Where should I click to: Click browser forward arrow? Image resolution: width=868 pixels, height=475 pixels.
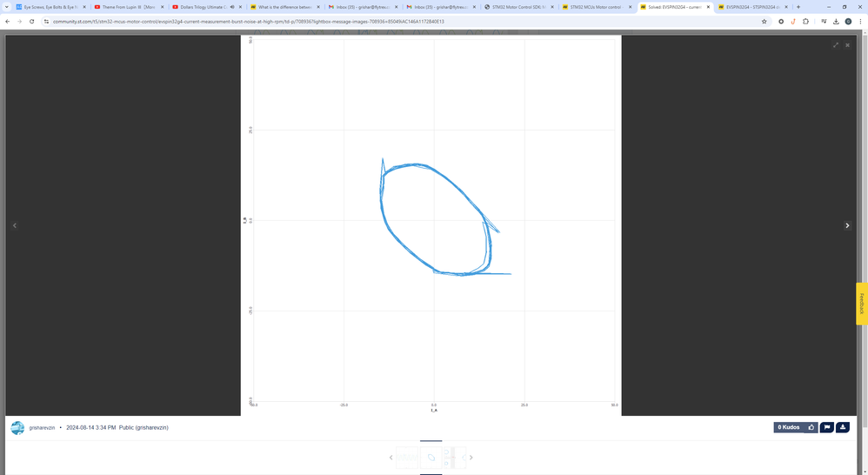(x=19, y=22)
